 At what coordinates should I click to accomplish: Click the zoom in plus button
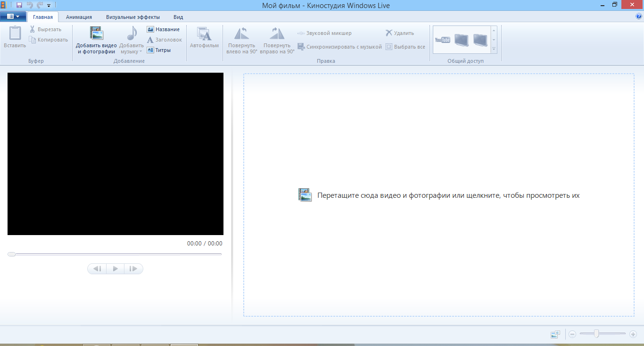(x=633, y=334)
